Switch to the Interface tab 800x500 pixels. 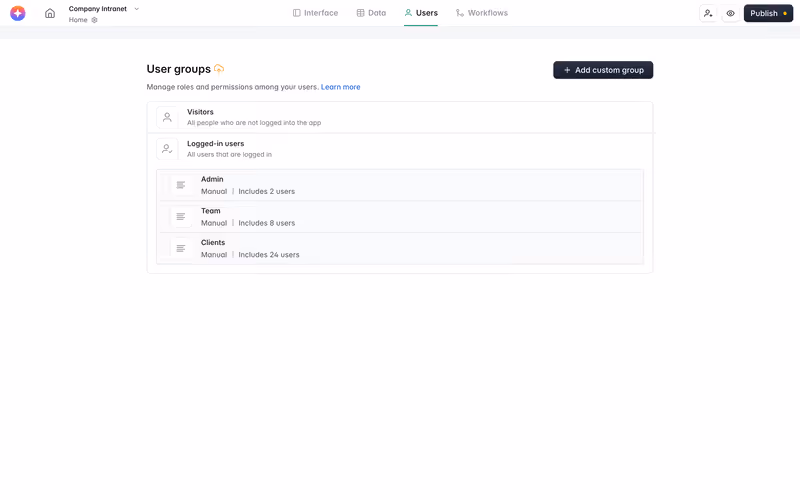tap(315, 13)
